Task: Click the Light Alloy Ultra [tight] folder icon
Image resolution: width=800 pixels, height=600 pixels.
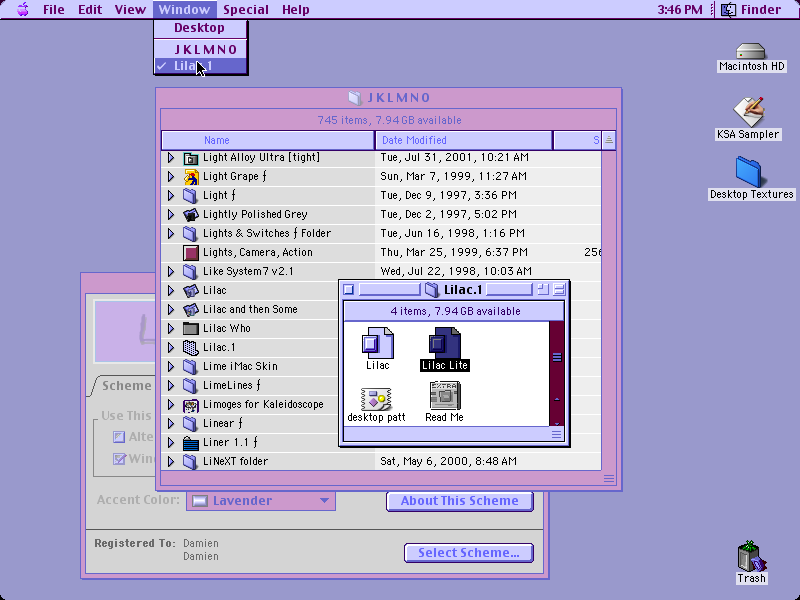Action: coord(190,158)
